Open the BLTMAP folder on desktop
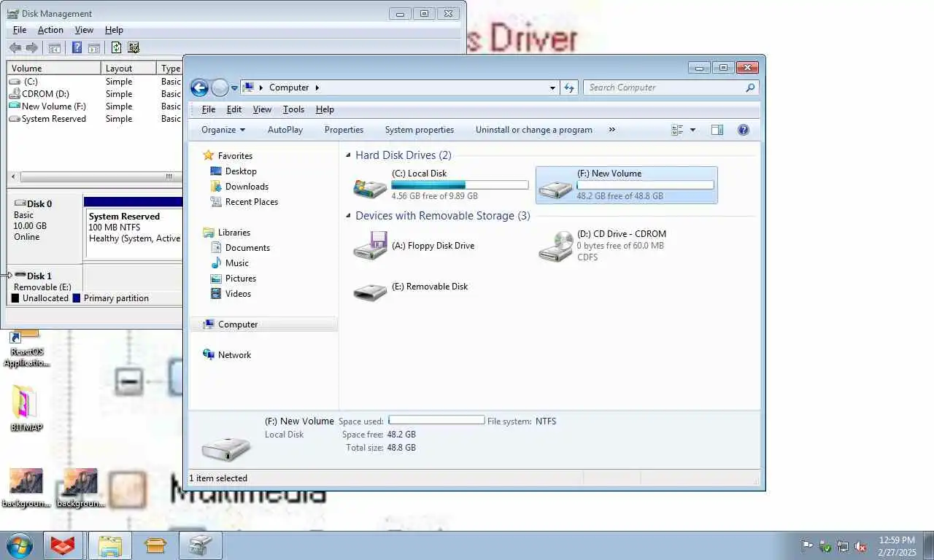The width and height of the screenshot is (934, 560). (x=26, y=409)
